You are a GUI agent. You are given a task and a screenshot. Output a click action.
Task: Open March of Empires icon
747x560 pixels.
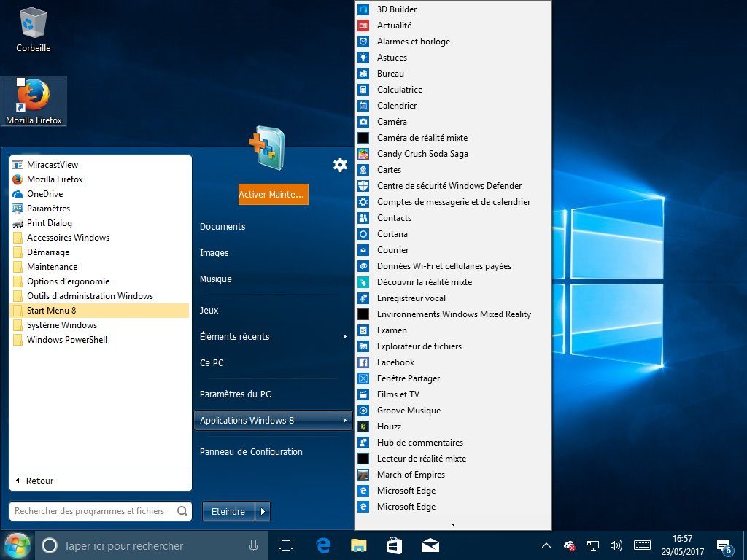(x=363, y=475)
